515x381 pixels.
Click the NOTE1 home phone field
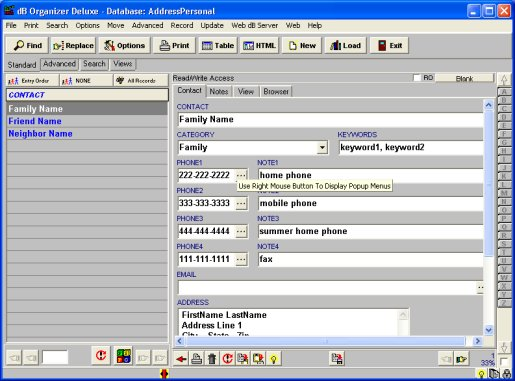click(x=371, y=175)
